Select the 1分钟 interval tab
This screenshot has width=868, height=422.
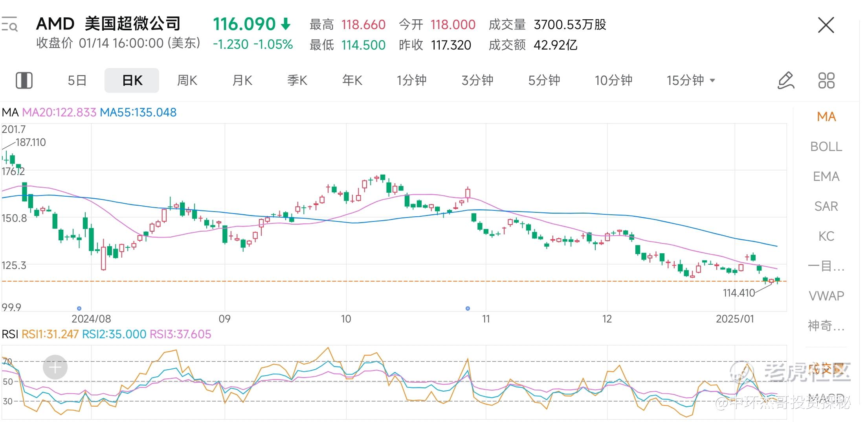click(411, 80)
